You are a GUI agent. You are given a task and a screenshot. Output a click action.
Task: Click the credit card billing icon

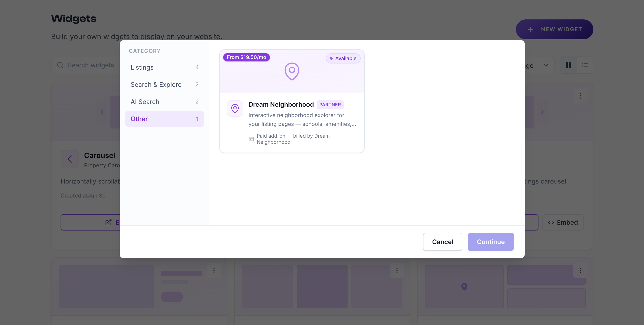251,139
